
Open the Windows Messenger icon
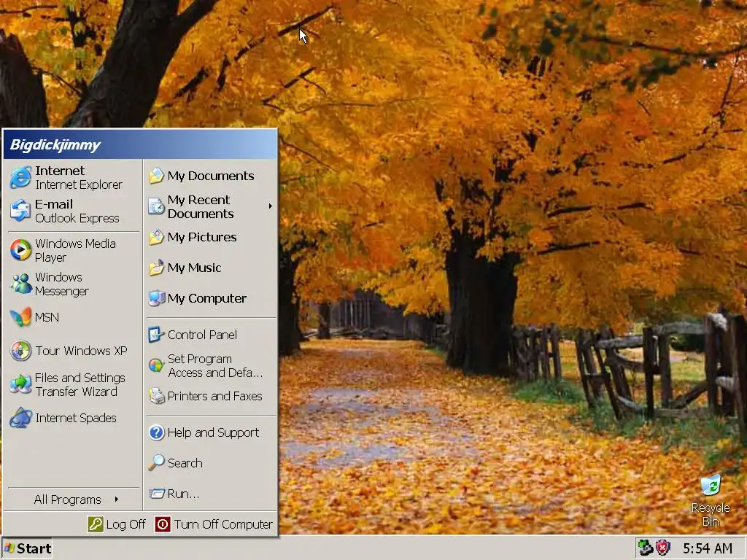pos(20,284)
